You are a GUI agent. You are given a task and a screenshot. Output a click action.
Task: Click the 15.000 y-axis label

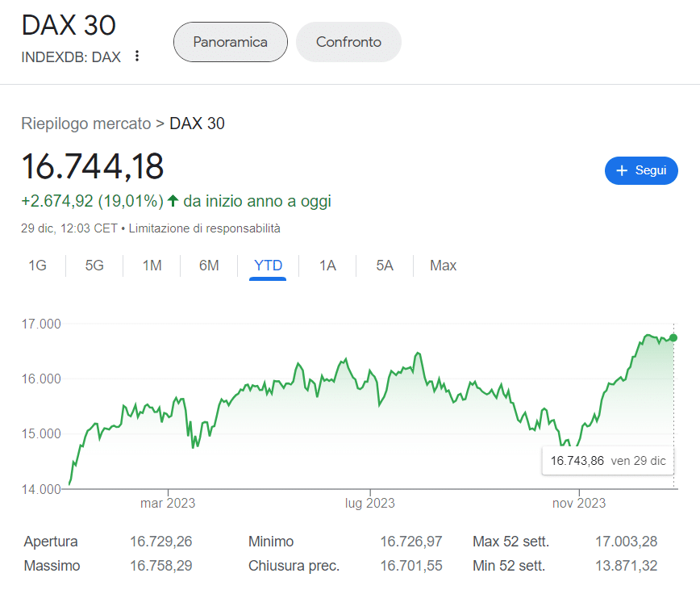41,433
